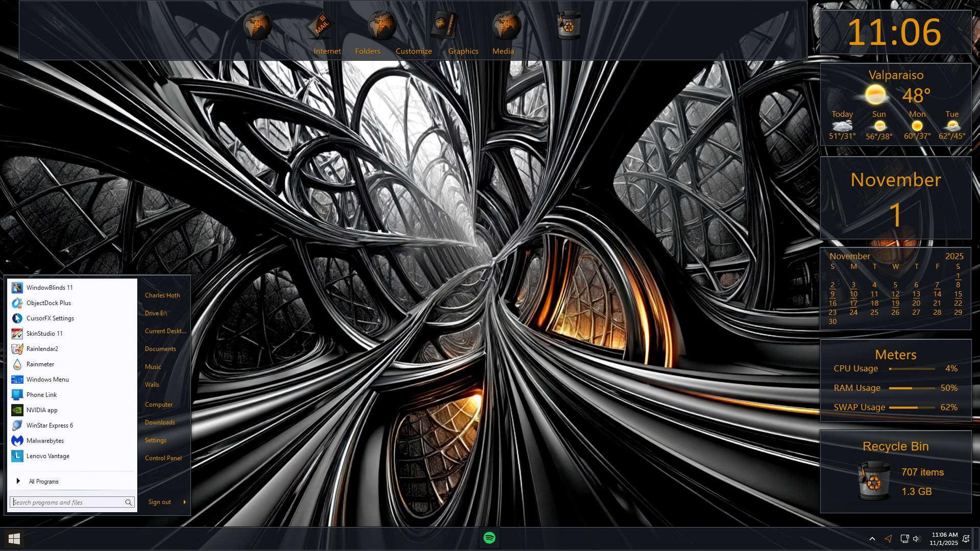Launch Spotify from the taskbar
Viewport: 980px width, 551px height.
click(489, 538)
